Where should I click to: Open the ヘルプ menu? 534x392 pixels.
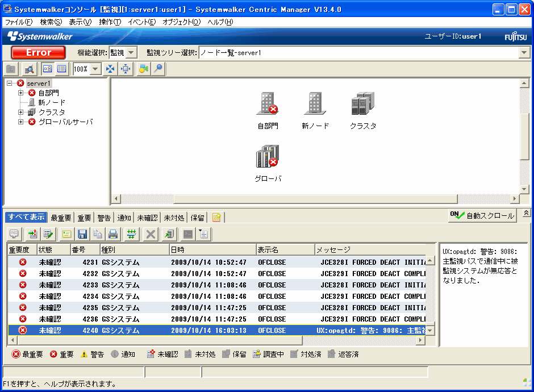[x=220, y=22]
